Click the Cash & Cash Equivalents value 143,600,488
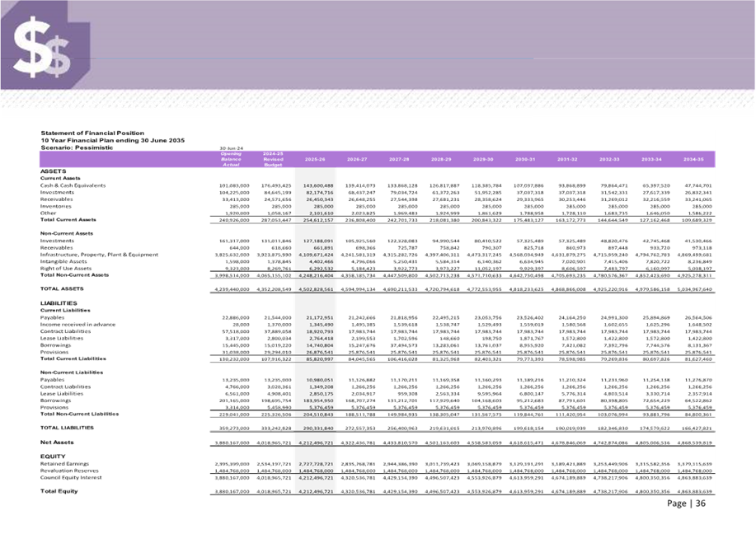The height and width of the screenshot is (534, 756). coord(318,185)
